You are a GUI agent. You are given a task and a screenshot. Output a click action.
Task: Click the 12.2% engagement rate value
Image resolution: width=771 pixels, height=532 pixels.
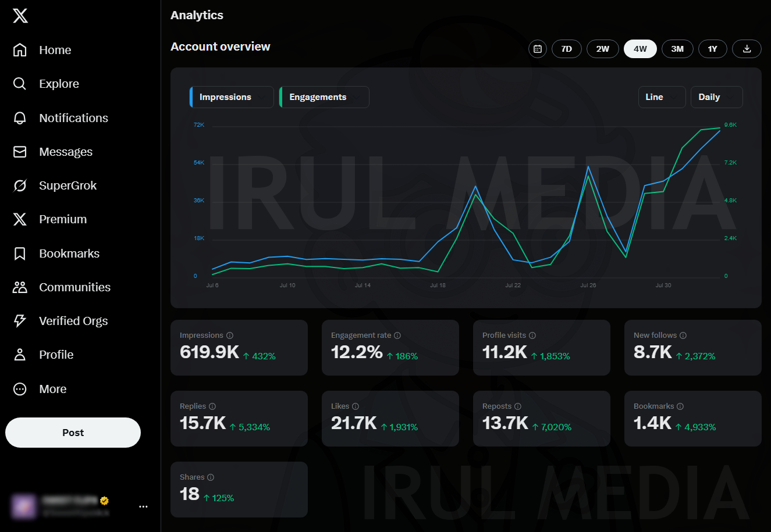click(x=357, y=352)
